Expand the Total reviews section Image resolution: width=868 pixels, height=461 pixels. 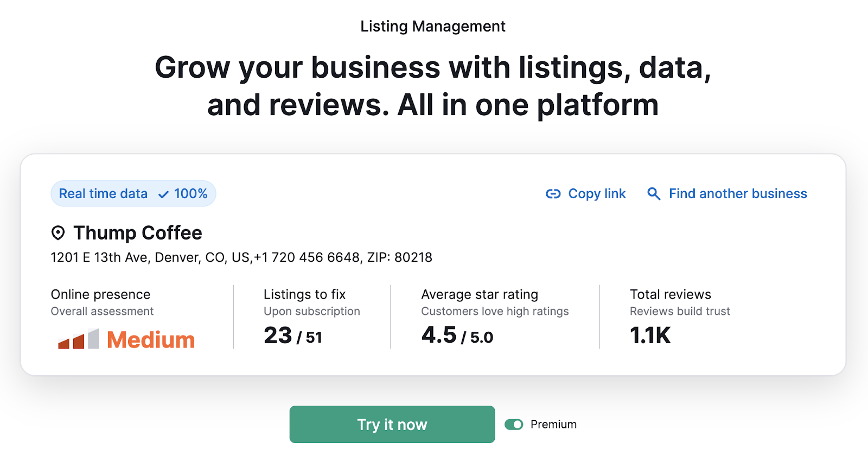pyautogui.click(x=670, y=294)
